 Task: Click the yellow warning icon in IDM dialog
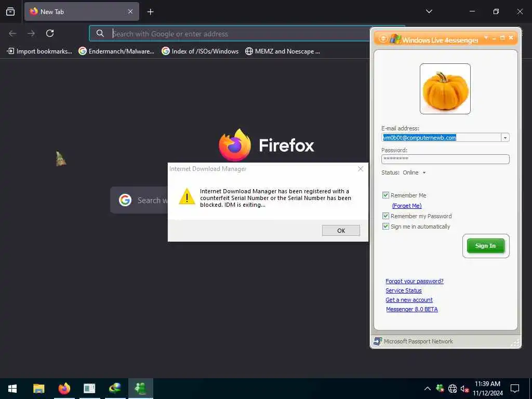[x=187, y=197]
